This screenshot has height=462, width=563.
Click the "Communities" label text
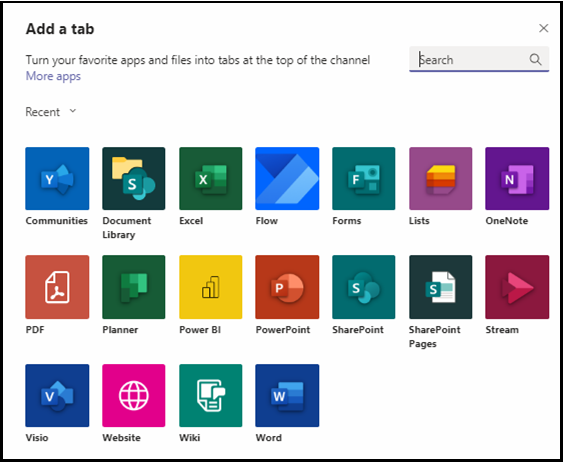(x=56, y=220)
